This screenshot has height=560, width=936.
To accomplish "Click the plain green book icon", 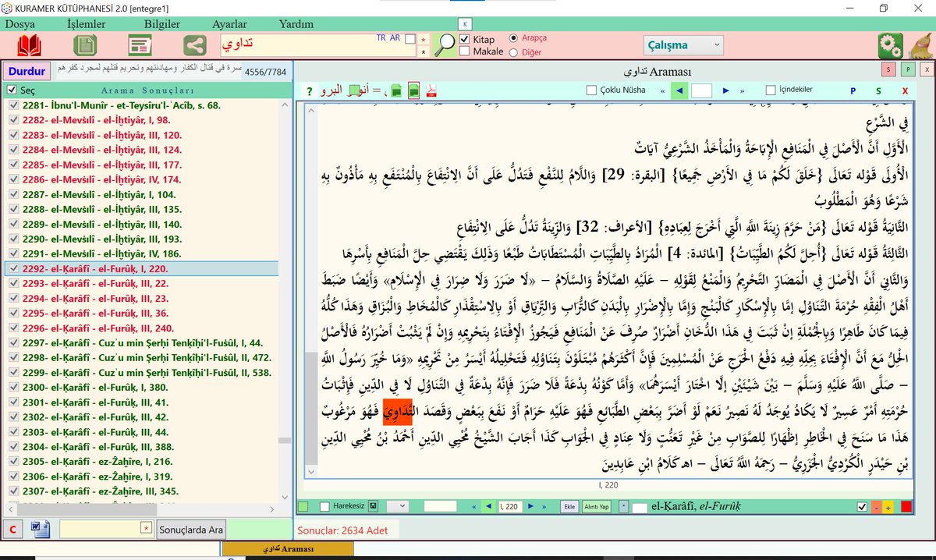I will click(395, 90).
